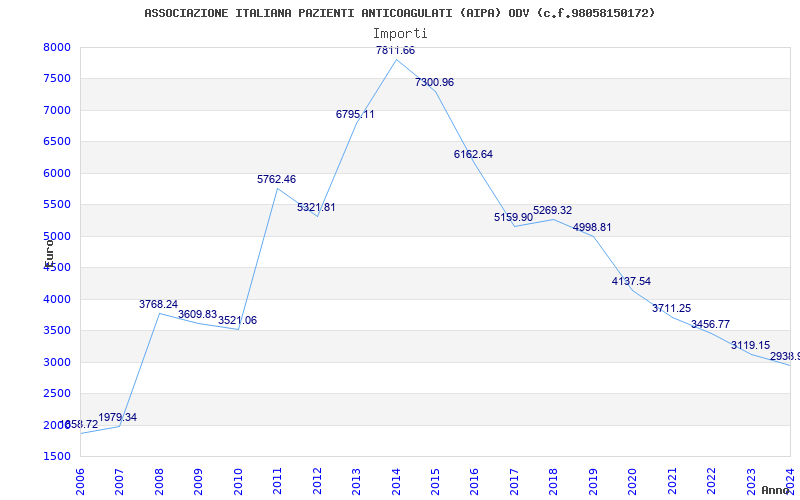
Task: Click the peak data label 7811.66
Action: click(395, 51)
